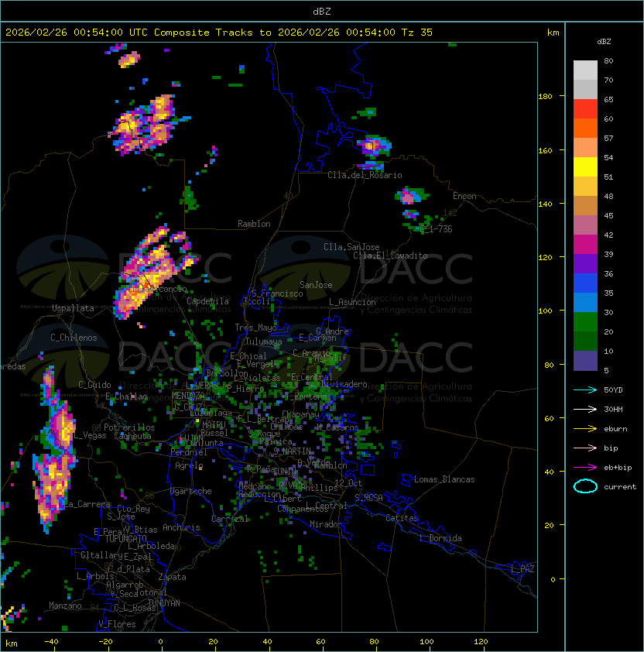Viewport: 644px width, 652px height.
Task: Click the '30HM' legend label
Action: pyautogui.click(x=613, y=409)
